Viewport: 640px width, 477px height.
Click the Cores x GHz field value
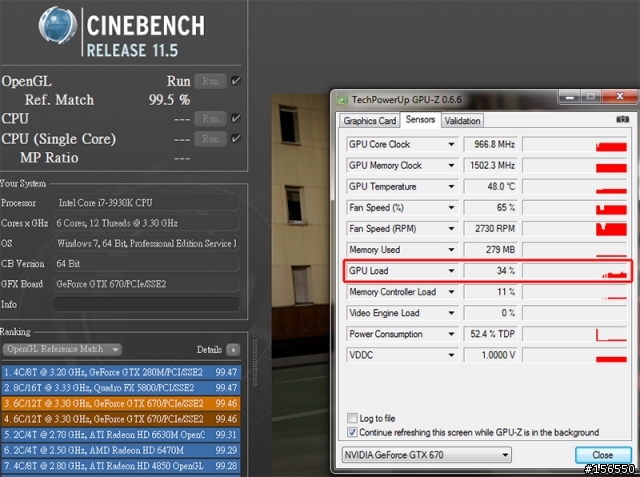(x=146, y=223)
